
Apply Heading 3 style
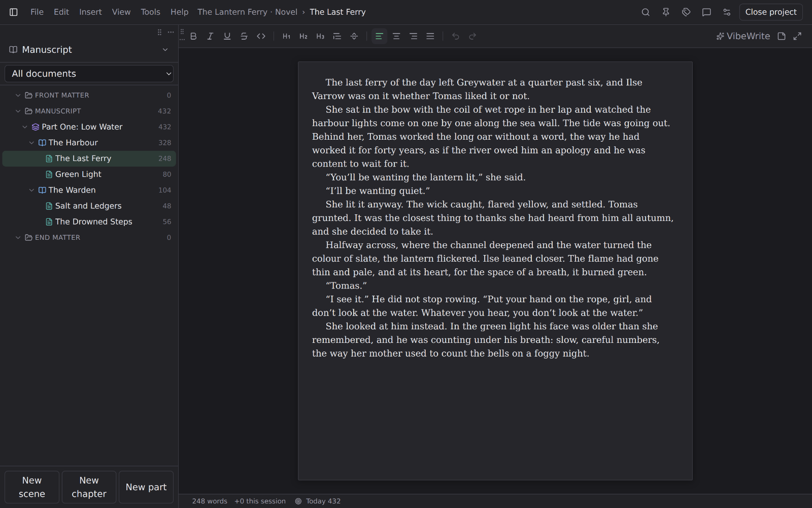click(x=320, y=36)
